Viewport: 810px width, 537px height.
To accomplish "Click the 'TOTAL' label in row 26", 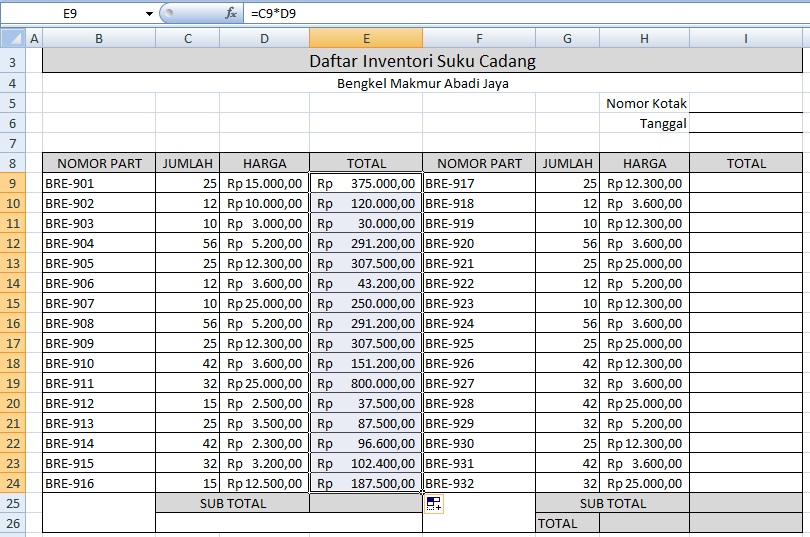I will [567, 524].
